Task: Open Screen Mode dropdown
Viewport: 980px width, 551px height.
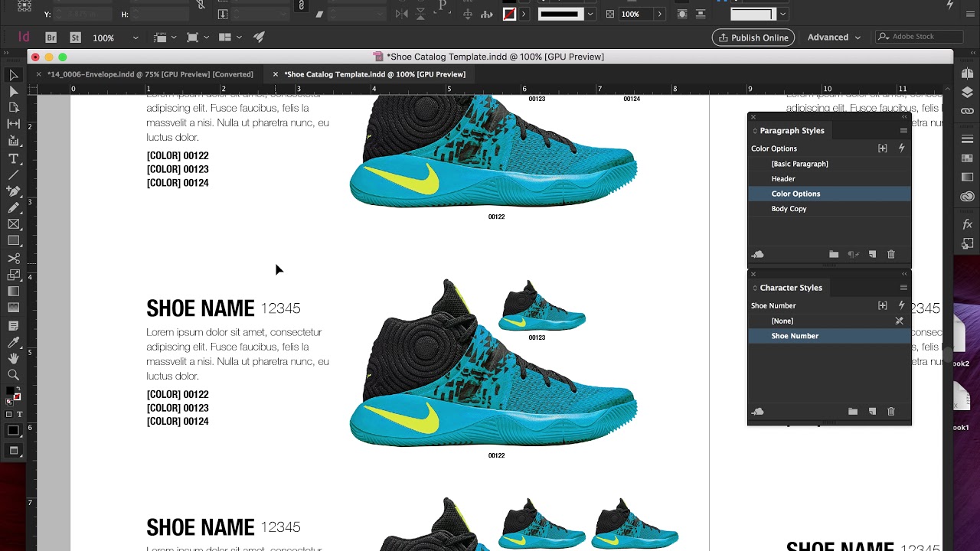Action: [x=196, y=37]
